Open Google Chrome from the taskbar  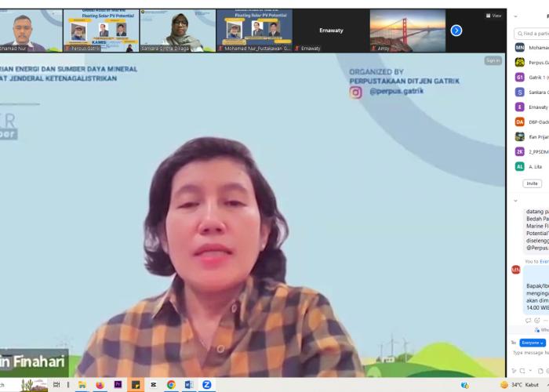[x=171, y=385]
